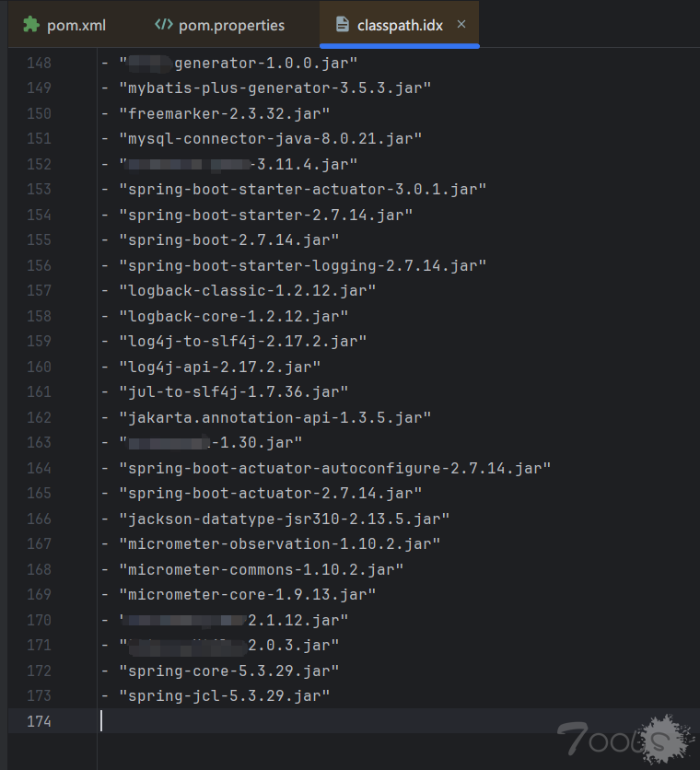Click line "micrometer-commons-1.10.2.jar"
700x770 pixels.
pos(262,569)
